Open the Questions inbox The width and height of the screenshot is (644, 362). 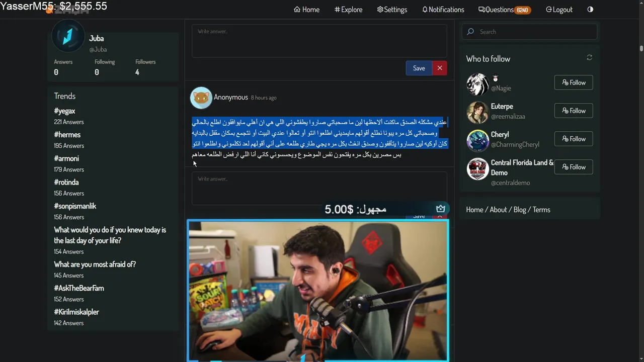coord(504,10)
